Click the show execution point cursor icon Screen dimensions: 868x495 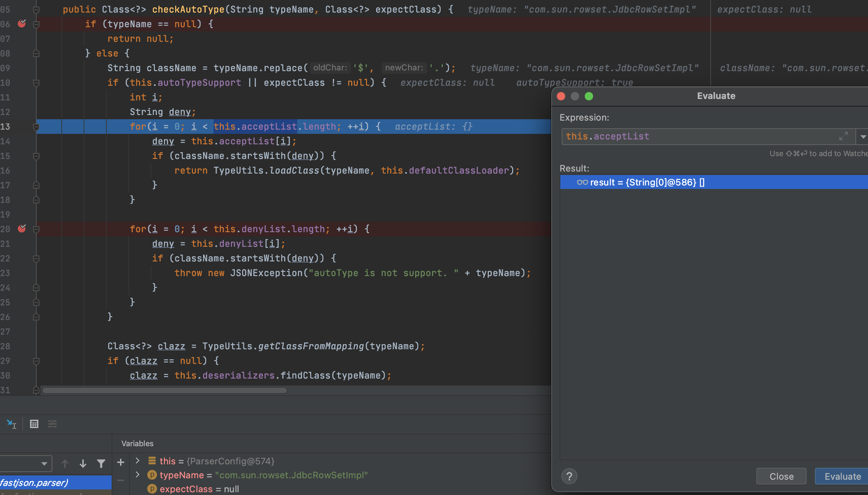pos(11,424)
